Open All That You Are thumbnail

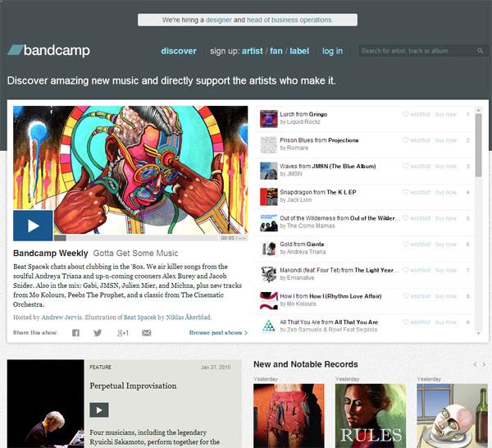[x=269, y=327]
